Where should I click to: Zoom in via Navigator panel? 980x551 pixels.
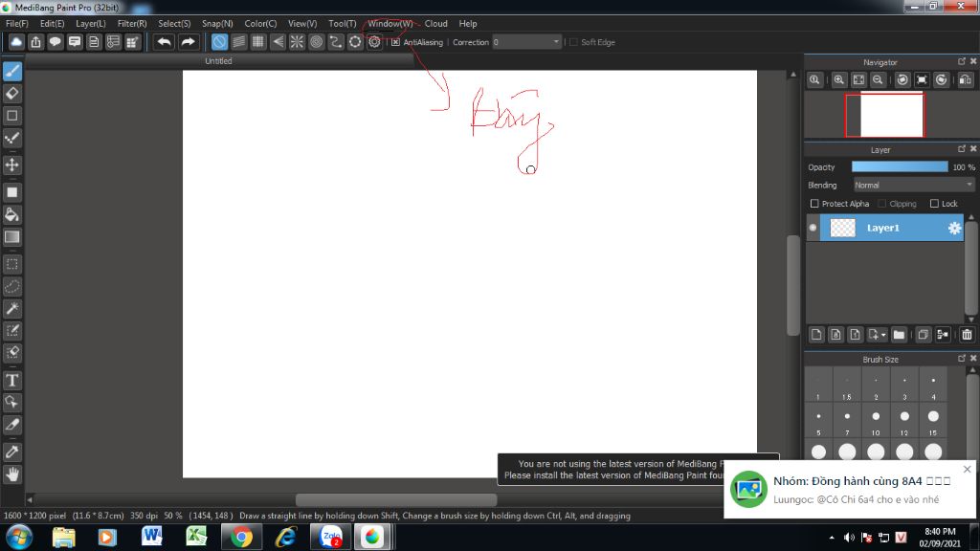coord(838,80)
